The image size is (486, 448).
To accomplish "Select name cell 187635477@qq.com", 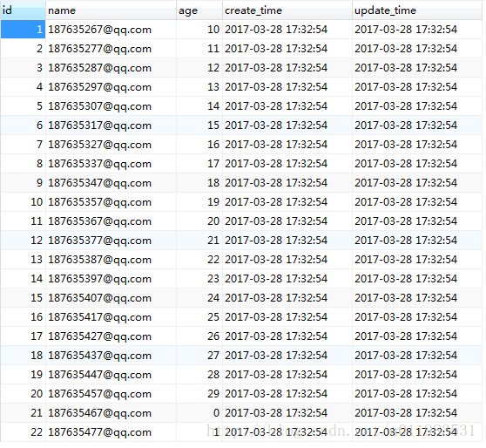I will 111,432.
